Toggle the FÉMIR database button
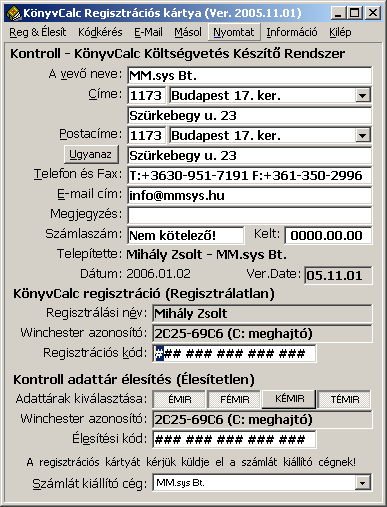Image resolution: width=387 pixels, height=507 pixels. pyautogui.click(x=234, y=399)
